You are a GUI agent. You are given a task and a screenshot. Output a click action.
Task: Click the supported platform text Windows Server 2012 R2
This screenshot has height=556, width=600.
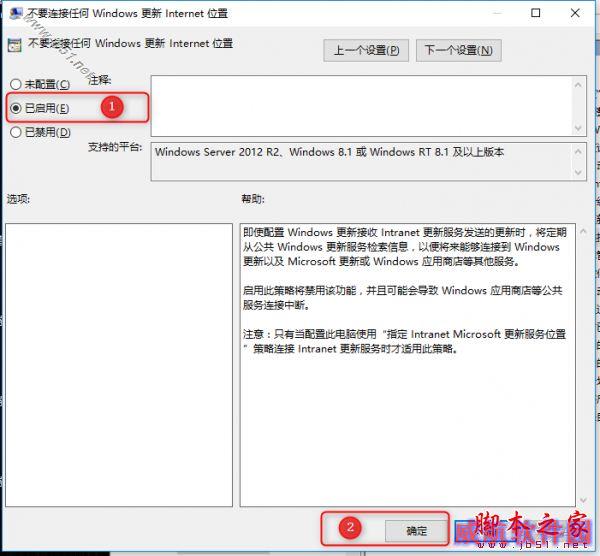pos(329,152)
